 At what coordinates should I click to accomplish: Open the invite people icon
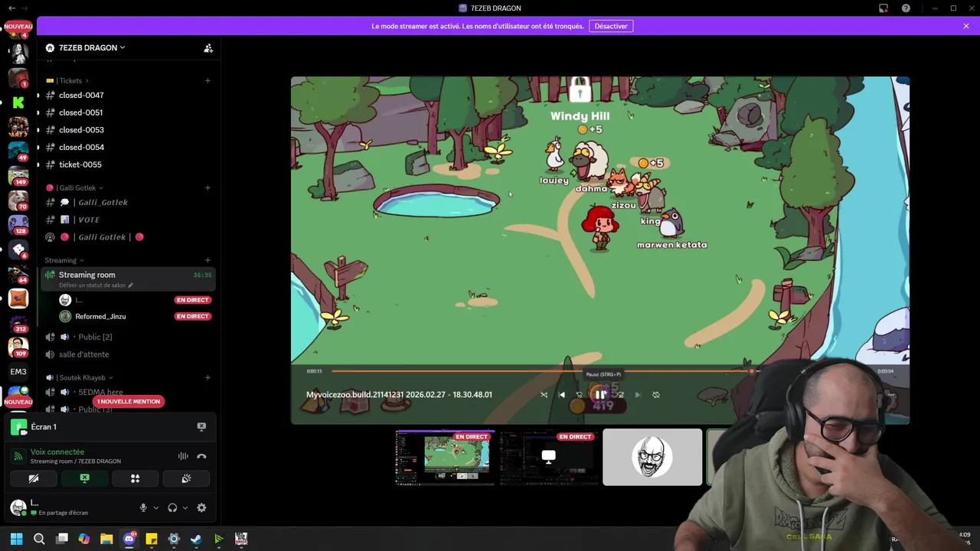[x=208, y=47]
